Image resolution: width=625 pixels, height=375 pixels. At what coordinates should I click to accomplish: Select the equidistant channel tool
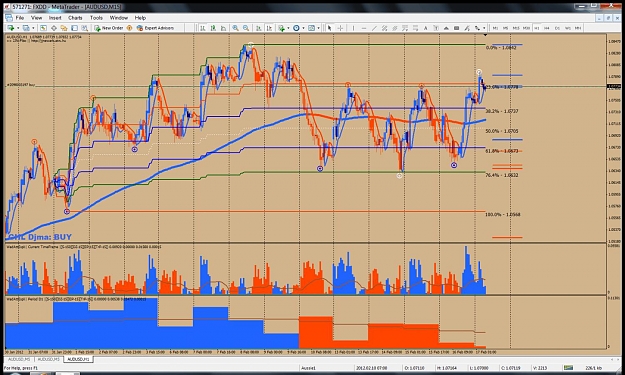(384, 28)
